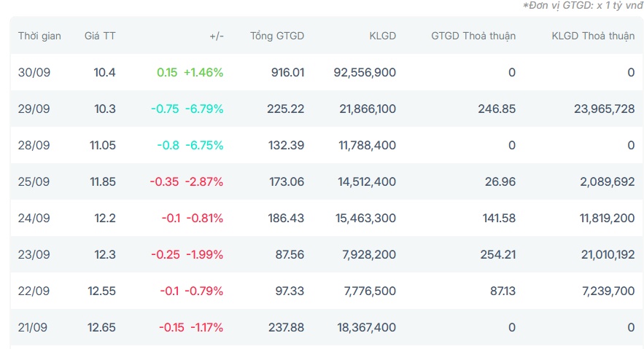Click negotiated volume 23,965,728

pos(604,109)
